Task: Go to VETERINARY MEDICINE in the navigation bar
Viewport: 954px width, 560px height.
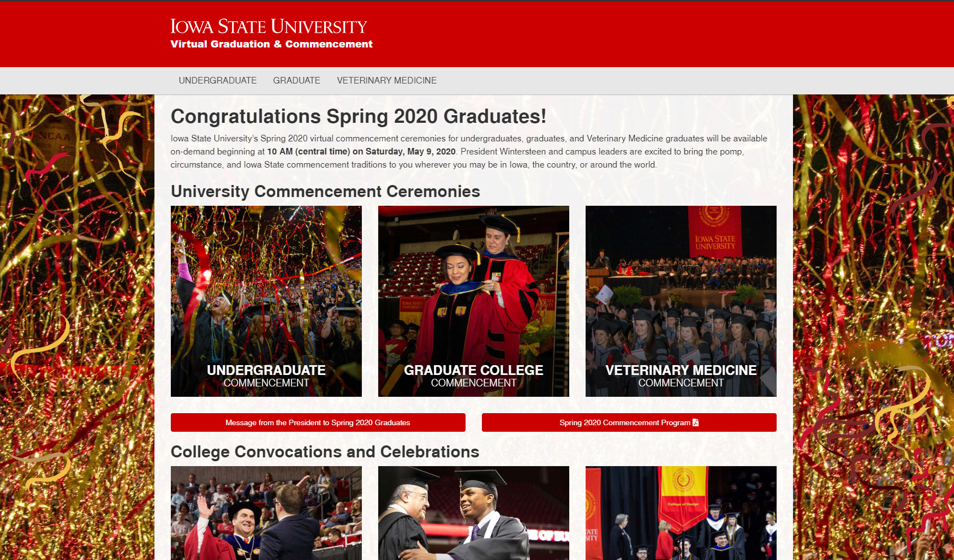Action: point(386,80)
